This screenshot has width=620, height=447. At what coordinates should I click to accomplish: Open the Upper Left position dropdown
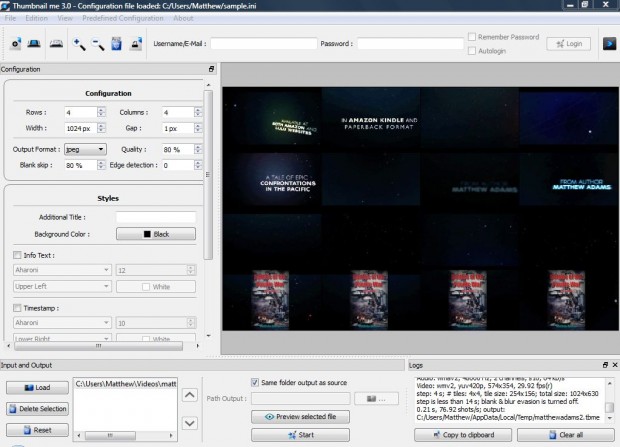pos(62,286)
